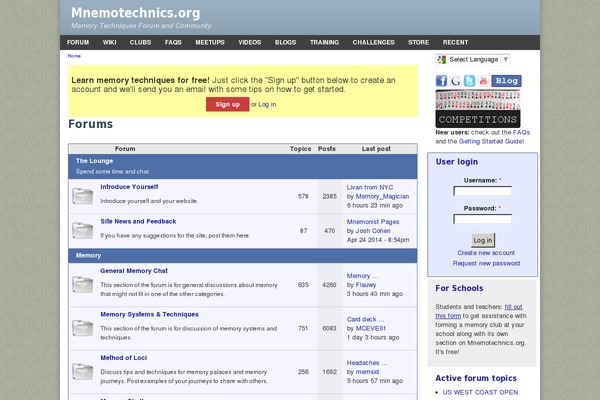The image size is (600, 400).
Task: Focus the Username input field
Action: click(482, 191)
